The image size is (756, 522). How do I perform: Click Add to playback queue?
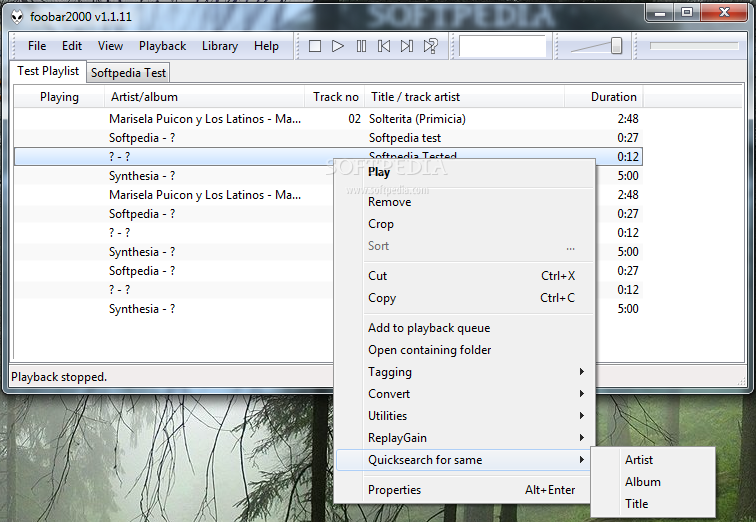[x=465, y=328]
